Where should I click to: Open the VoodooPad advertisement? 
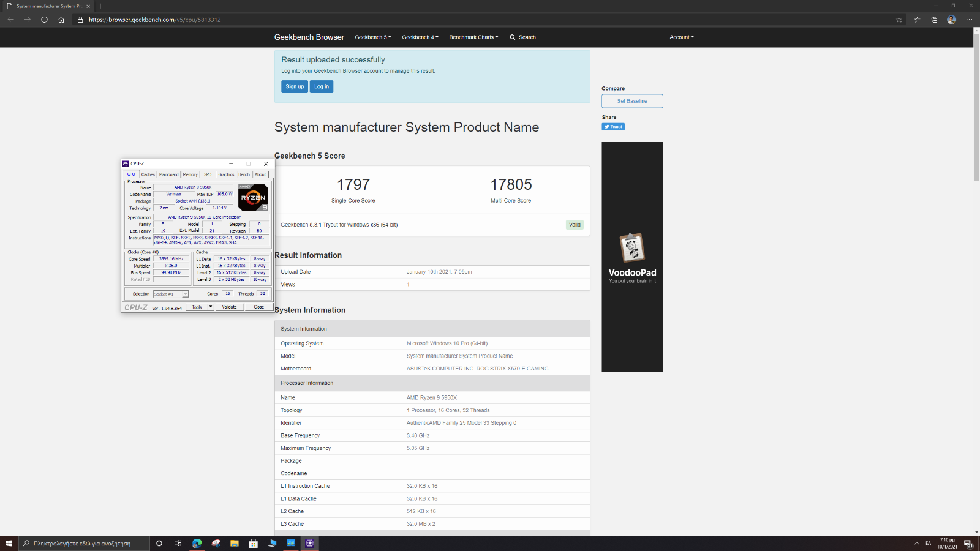(x=632, y=257)
